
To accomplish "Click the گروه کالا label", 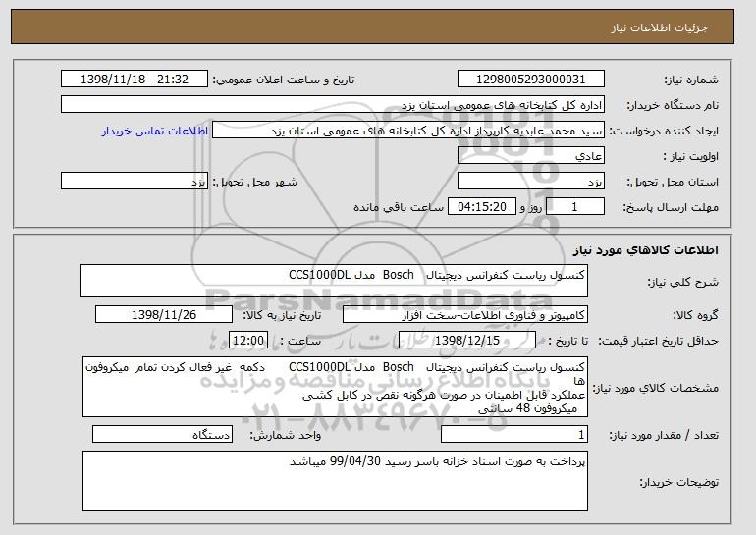I will pos(695,315).
